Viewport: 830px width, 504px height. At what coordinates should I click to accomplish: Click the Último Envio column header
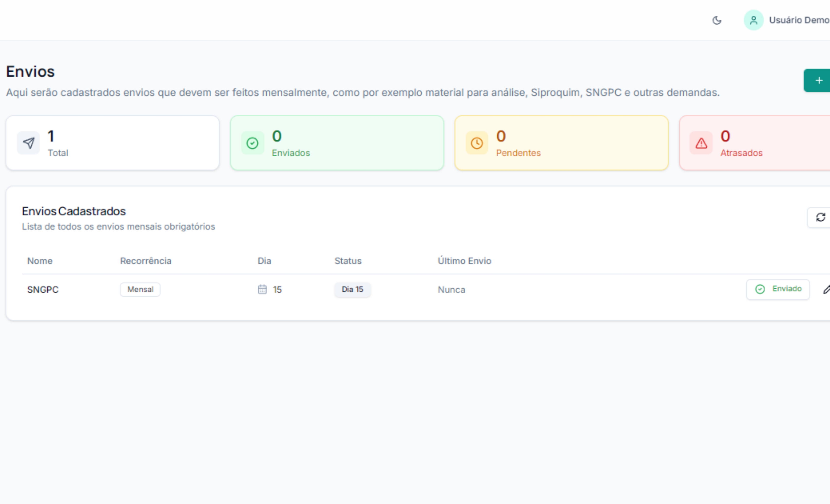pos(464,261)
